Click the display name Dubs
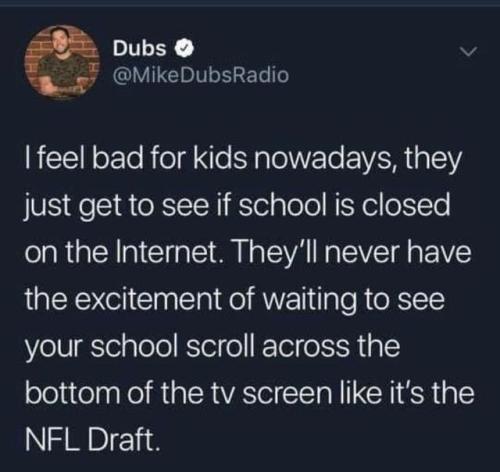The image size is (500, 472). click(140, 49)
